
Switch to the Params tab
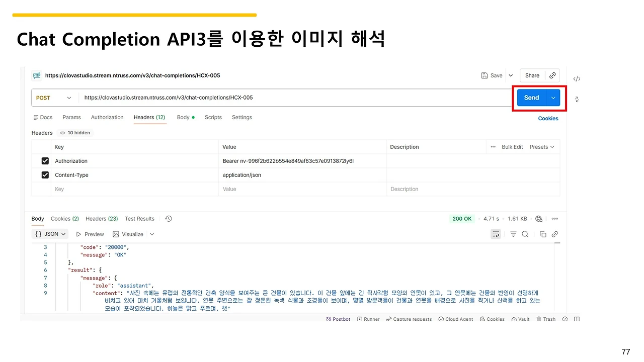(x=71, y=117)
